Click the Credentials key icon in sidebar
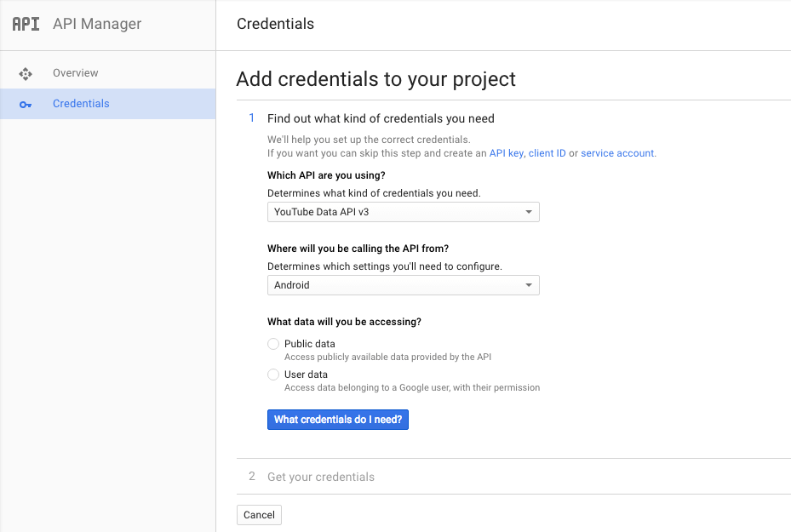Image resolution: width=791 pixels, height=532 pixels. click(x=26, y=105)
